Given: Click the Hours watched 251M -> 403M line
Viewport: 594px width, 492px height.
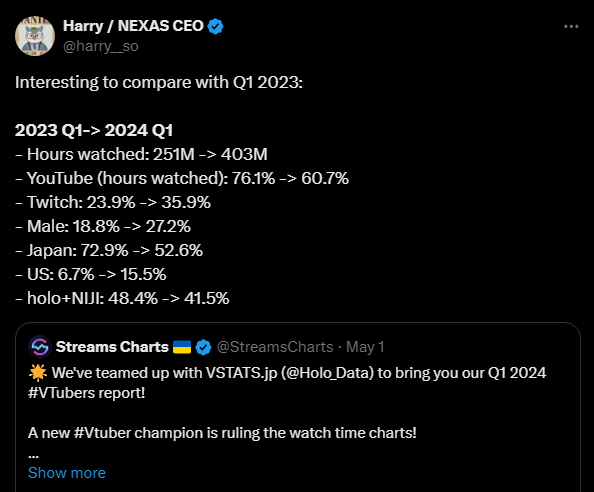Looking at the screenshot, I should pyautogui.click(x=141, y=155).
